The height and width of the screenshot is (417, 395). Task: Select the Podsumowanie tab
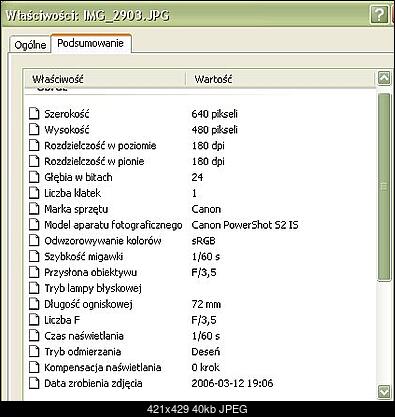click(91, 43)
